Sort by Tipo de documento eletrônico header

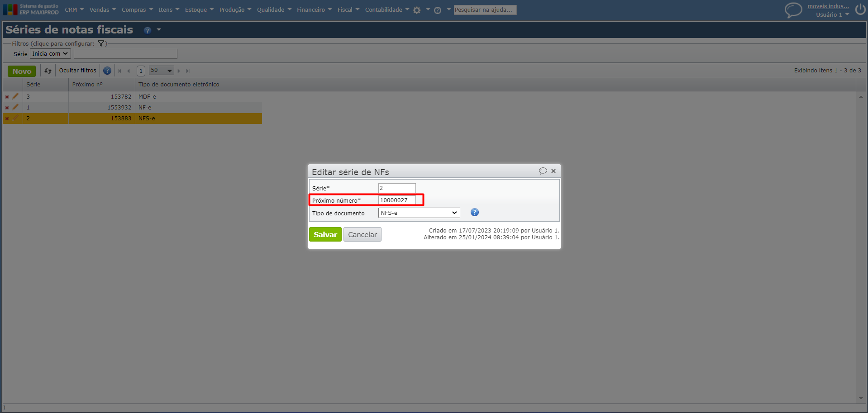click(x=496, y=85)
